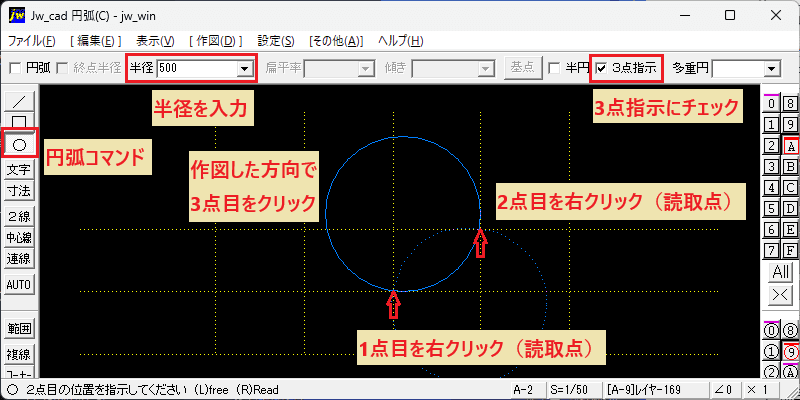Viewport: 800px width, 400px height.
Task: Open the ファイル(F) menu
Action: pyautogui.click(x=31, y=41)
